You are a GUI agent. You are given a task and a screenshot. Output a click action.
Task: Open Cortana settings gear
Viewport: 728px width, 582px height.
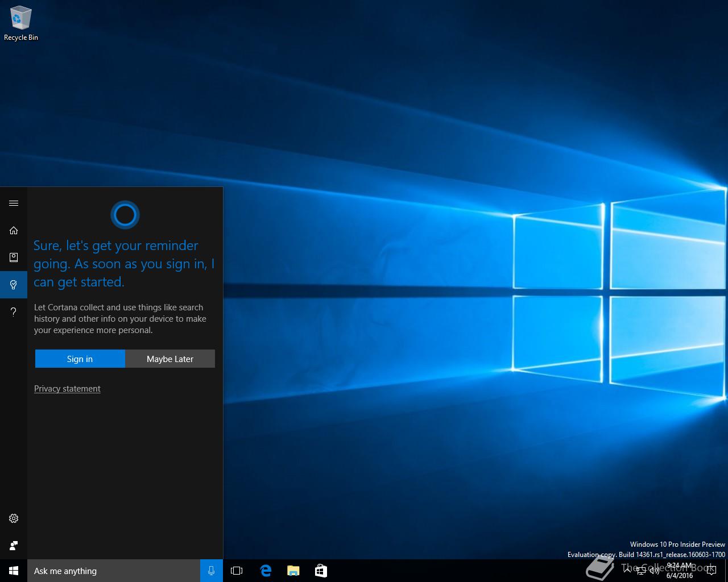pos(14,518)
